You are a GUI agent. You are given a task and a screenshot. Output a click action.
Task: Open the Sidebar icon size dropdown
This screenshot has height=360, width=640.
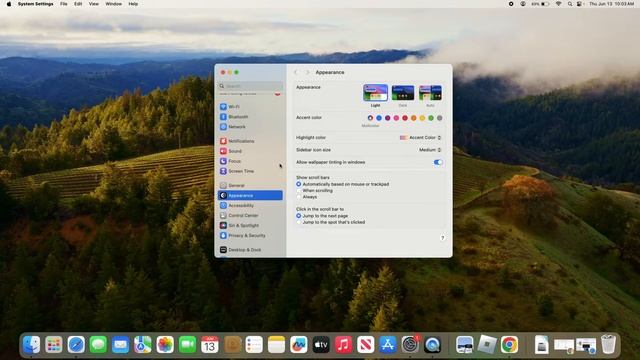430,150
